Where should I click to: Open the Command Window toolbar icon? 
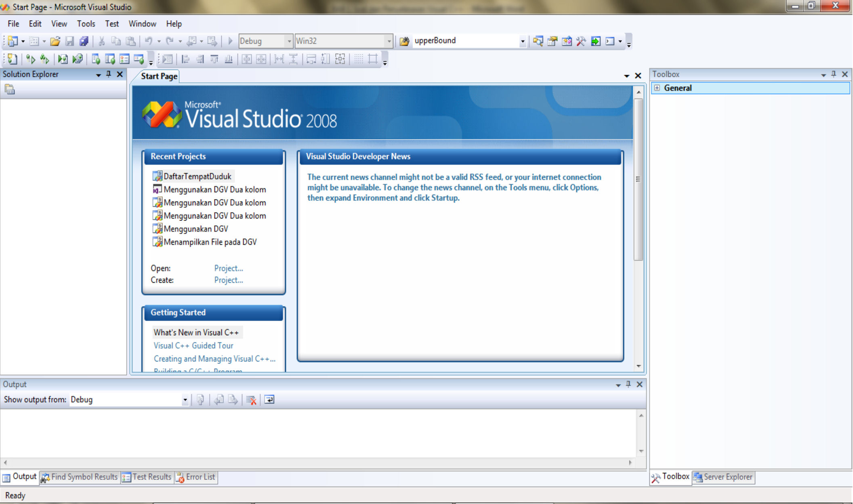point(610,41)
